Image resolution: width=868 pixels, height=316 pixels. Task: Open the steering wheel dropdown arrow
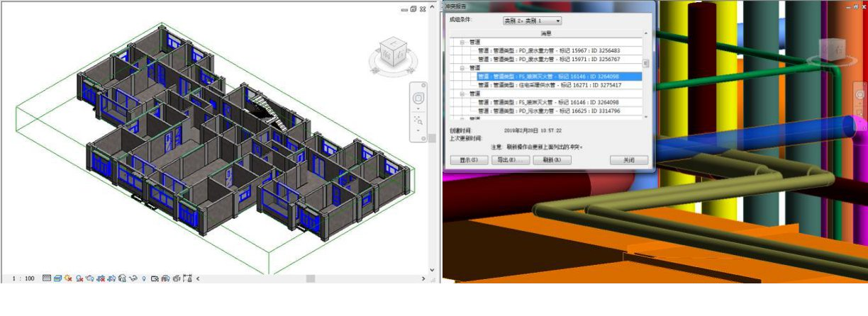[418, 108]
